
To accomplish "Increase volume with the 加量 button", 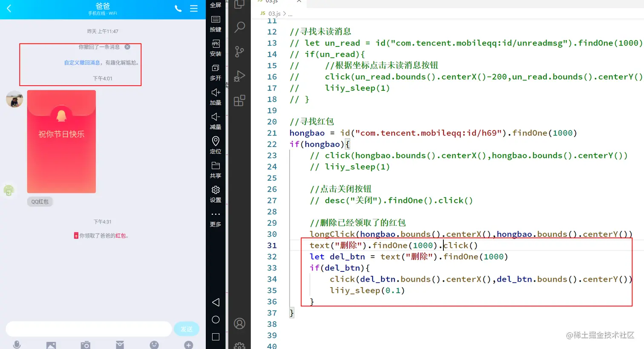I will 216,97.
